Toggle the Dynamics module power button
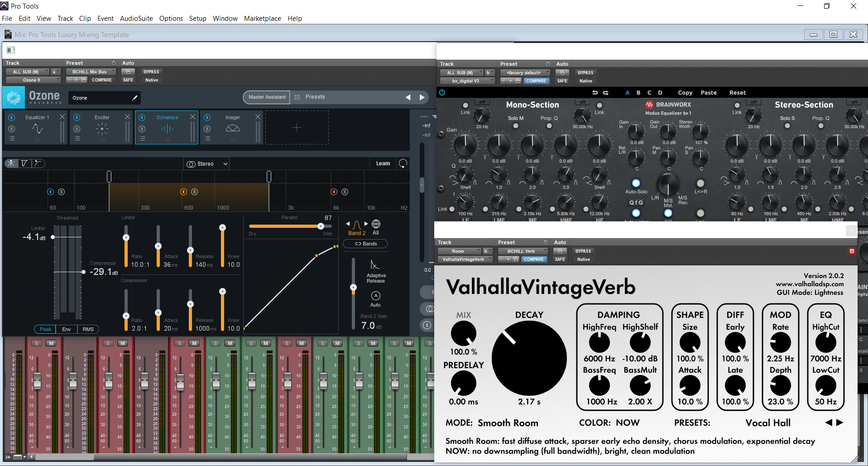This screenshot has width=868, height=466. [142, 117]
